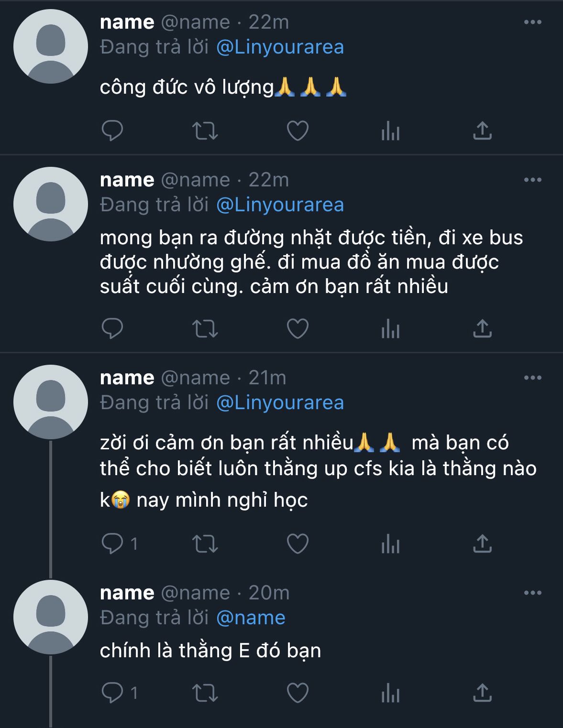The height and width of the screenshot is (728, 563).
Task: Reply to "chính là thằng E" tweet
Action: 112,693
